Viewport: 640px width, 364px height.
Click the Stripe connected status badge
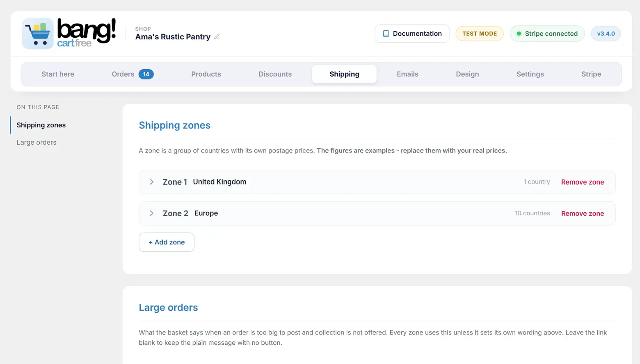[x=547, y=34]
